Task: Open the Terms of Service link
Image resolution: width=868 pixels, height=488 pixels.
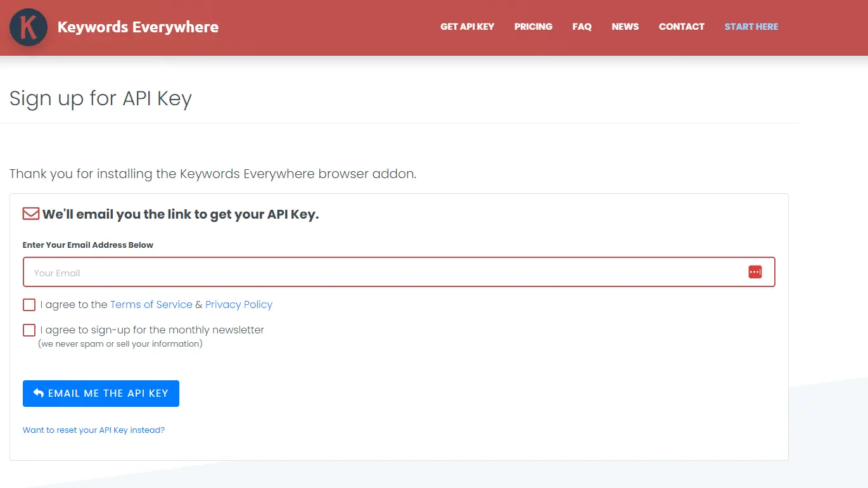Action: click(x=151, y=304)
